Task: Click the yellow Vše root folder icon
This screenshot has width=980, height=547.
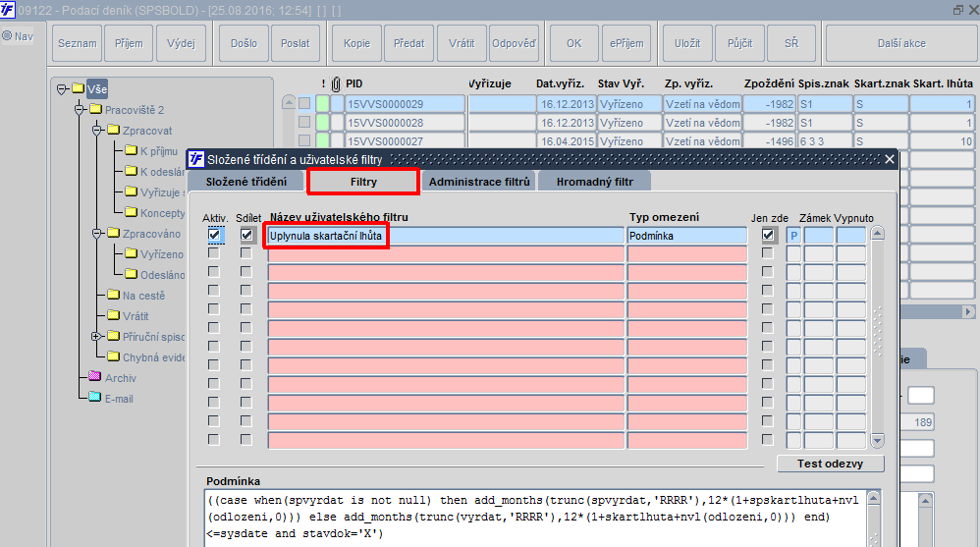Action: 79,88
